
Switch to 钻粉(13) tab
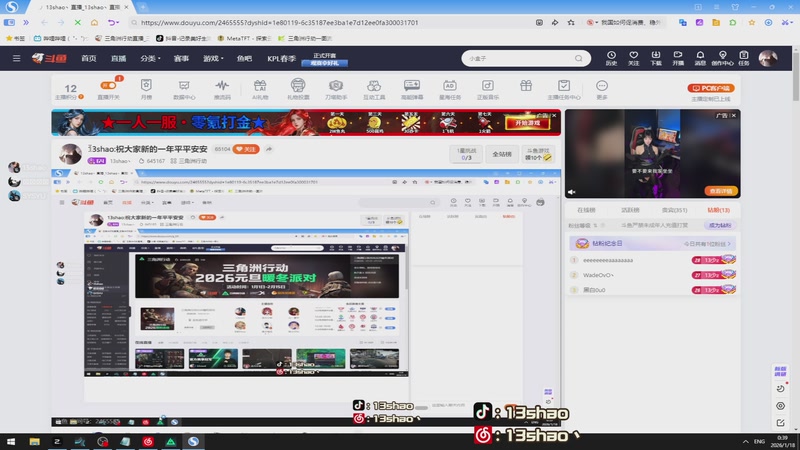point(718,210)
